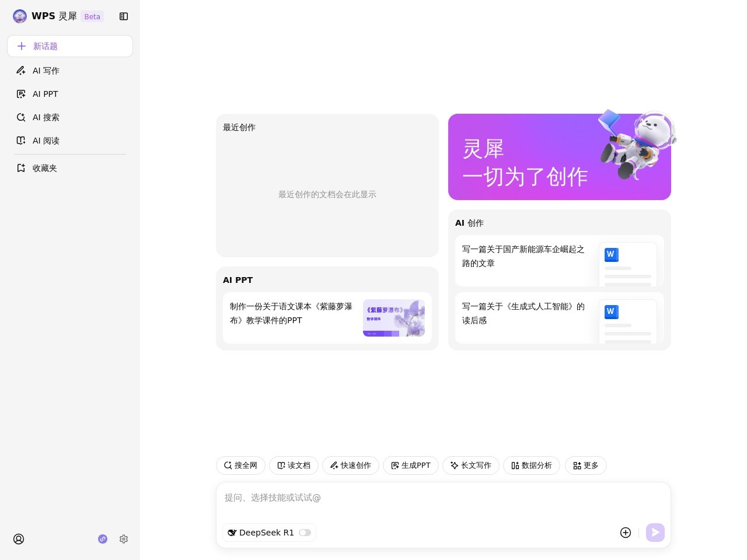The height and width of the screenshot is (560, 747).
Task: Open AI 写作 in the sidebar
Action: [x=70, y=71]
